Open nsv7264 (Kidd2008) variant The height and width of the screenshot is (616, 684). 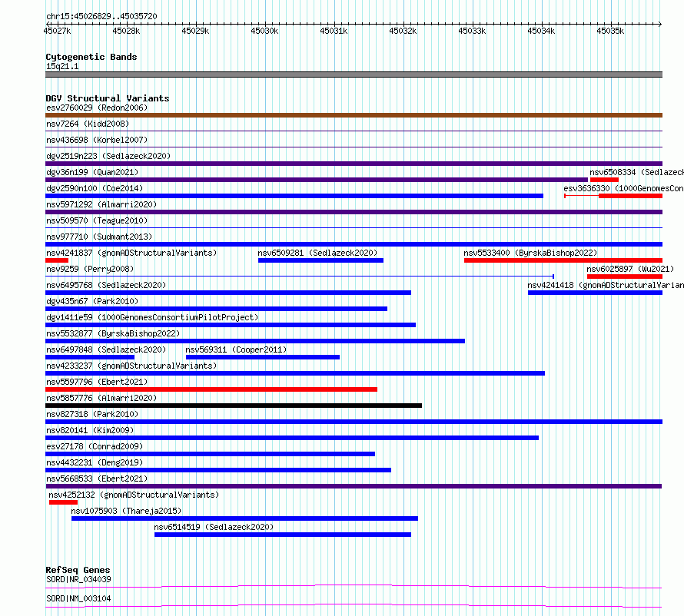pos(88,124)
